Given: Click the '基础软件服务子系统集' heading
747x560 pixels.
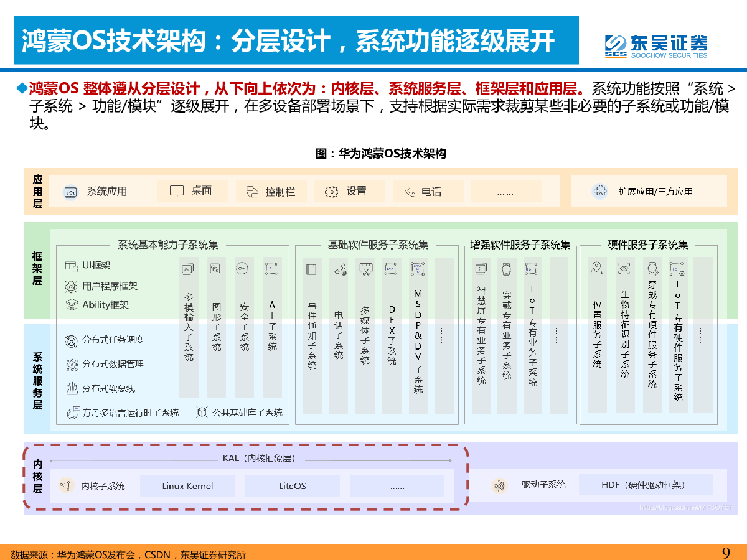Looking at the screenshot, I should [x=378, y=245].
